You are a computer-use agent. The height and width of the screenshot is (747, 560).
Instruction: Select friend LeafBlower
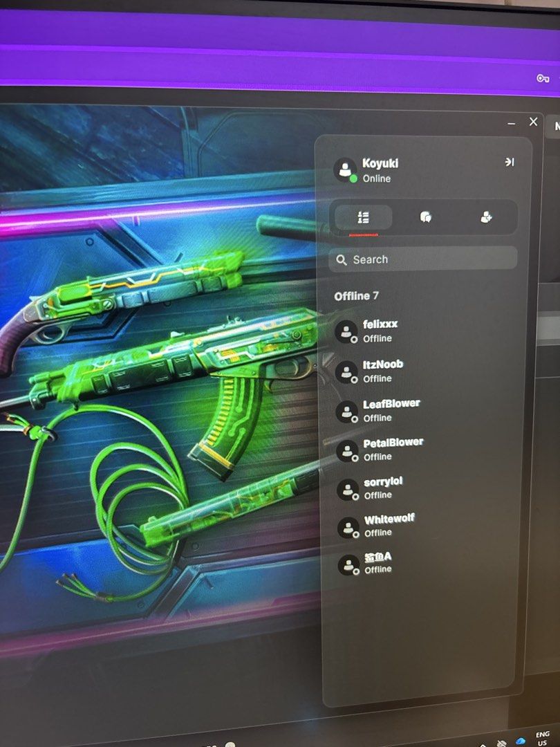click(x=424, y=411)
